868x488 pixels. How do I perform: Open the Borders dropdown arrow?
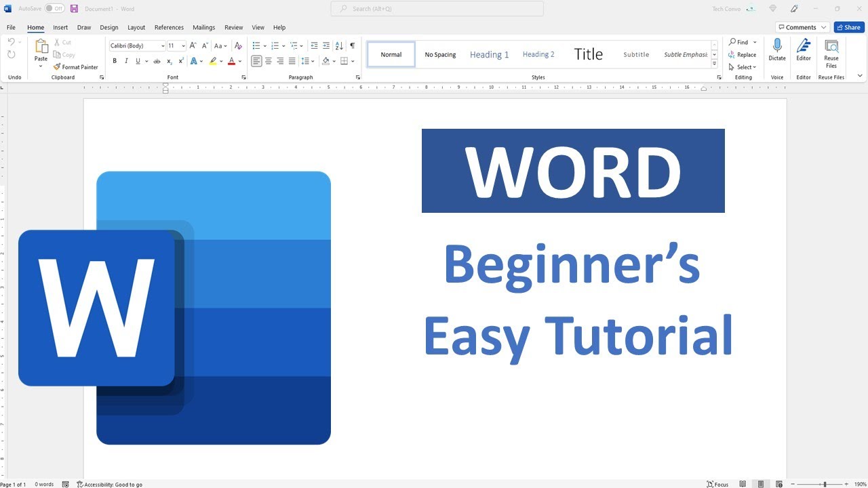click(353, 61)
